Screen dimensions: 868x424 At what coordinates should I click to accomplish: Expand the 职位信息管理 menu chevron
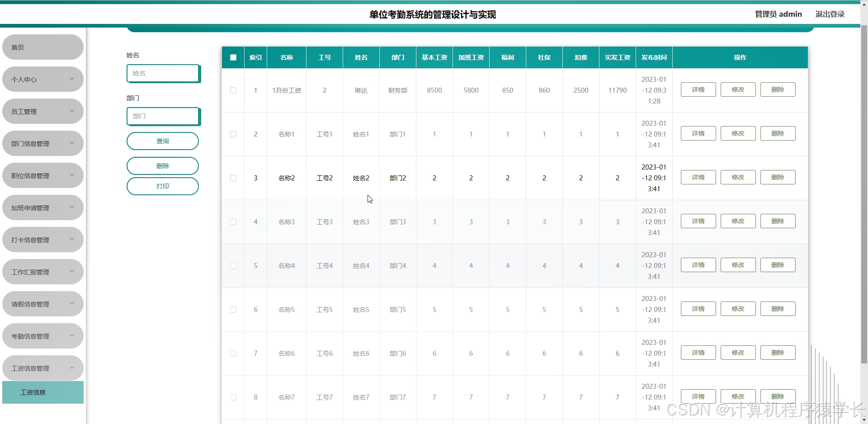[x=72, y=175]
